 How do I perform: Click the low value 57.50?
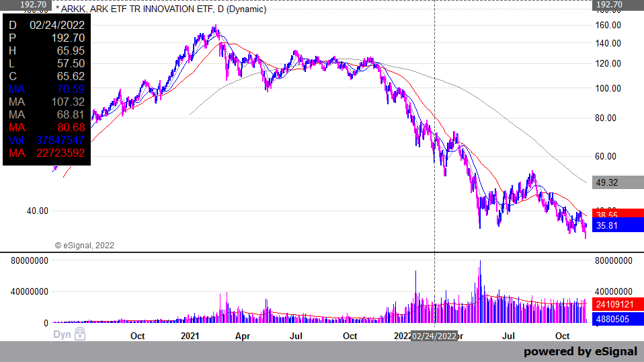[x=71, y=63]
